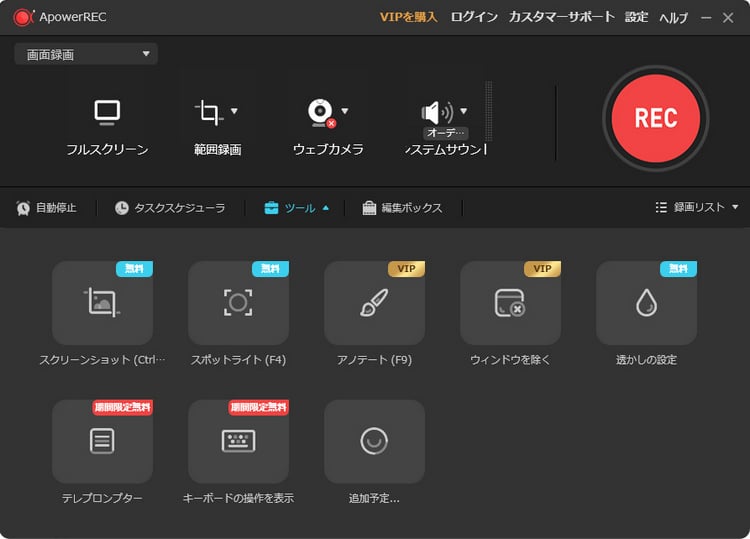Click the audio volume level meter
This screenshot has width=750, height=539.
click(488, 110)
